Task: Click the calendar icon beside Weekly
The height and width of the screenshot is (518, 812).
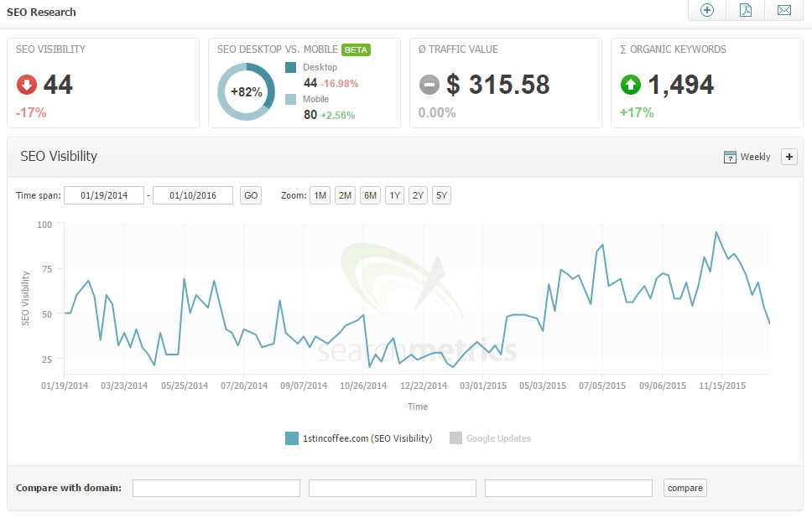Action: (730, 157)
